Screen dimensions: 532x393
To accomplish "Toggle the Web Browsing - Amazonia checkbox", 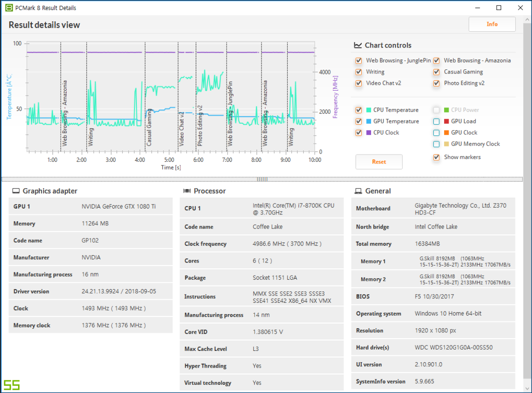I will pos(437,61).
